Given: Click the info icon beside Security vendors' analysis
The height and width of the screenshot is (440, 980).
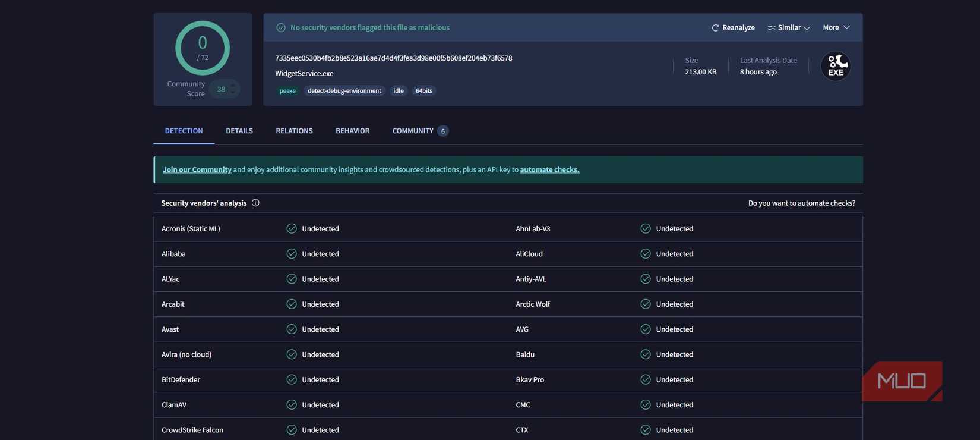Looking at the screenshot, I should coord(255,203).
